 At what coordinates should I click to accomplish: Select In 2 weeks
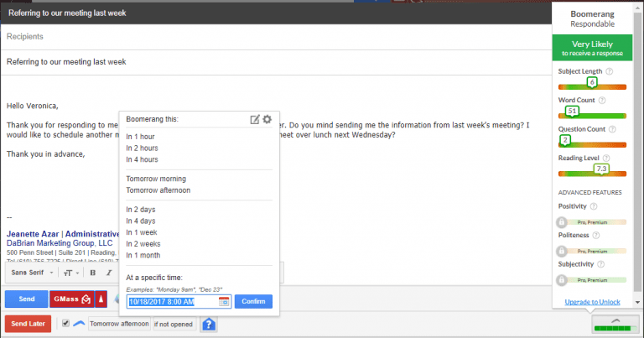143,244
